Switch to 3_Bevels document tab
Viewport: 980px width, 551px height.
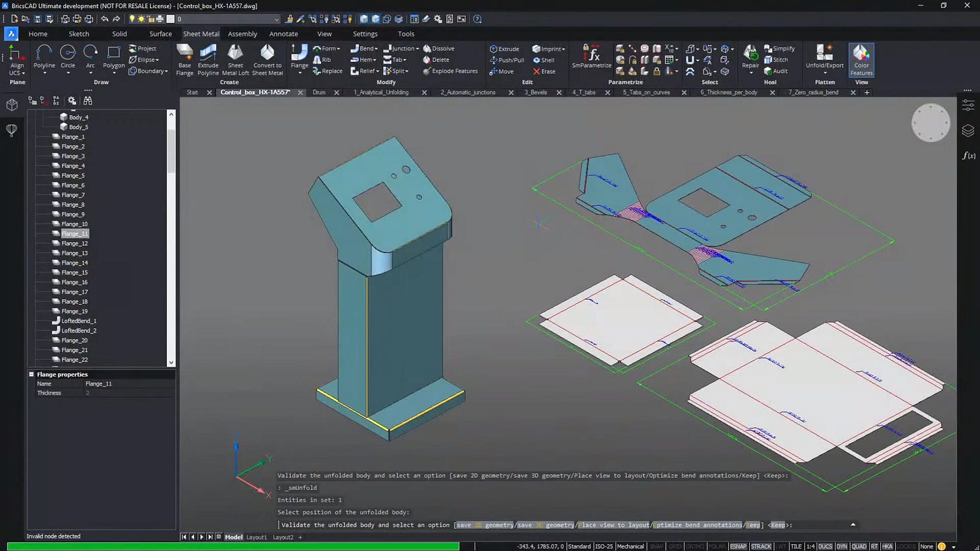[536, 92]
